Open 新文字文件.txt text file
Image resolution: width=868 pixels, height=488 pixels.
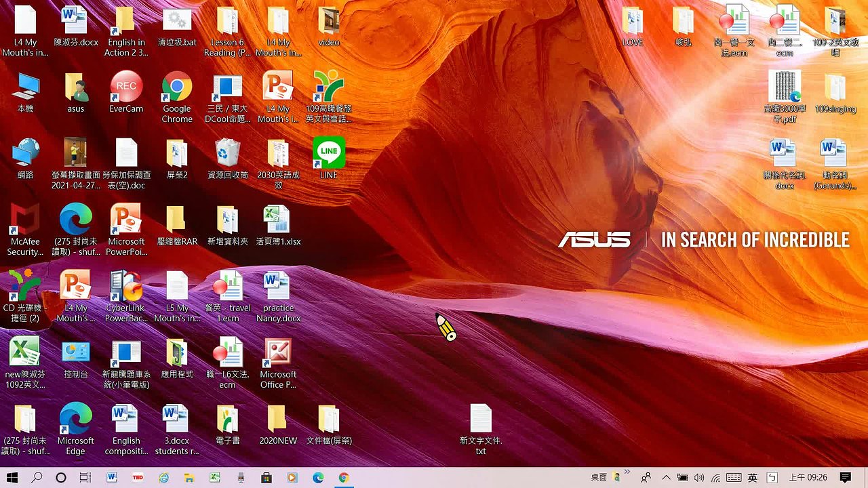pos(481,430)
